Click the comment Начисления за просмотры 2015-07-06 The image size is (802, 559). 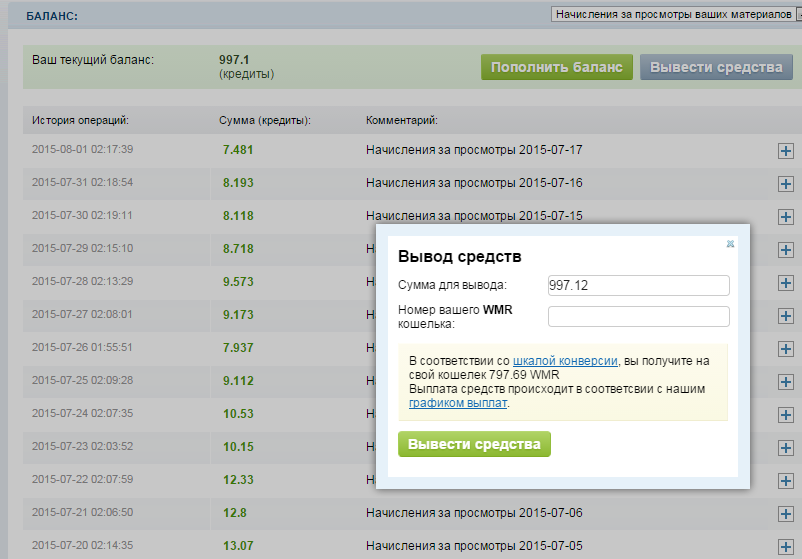(474, 512)
